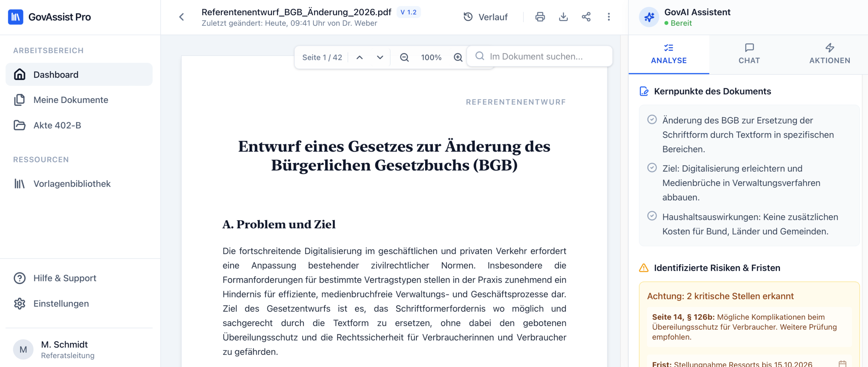Click the back arrow beside file name
Image resolution: width=868 pixels, height=367 pixels.
[x=182, y=17]
